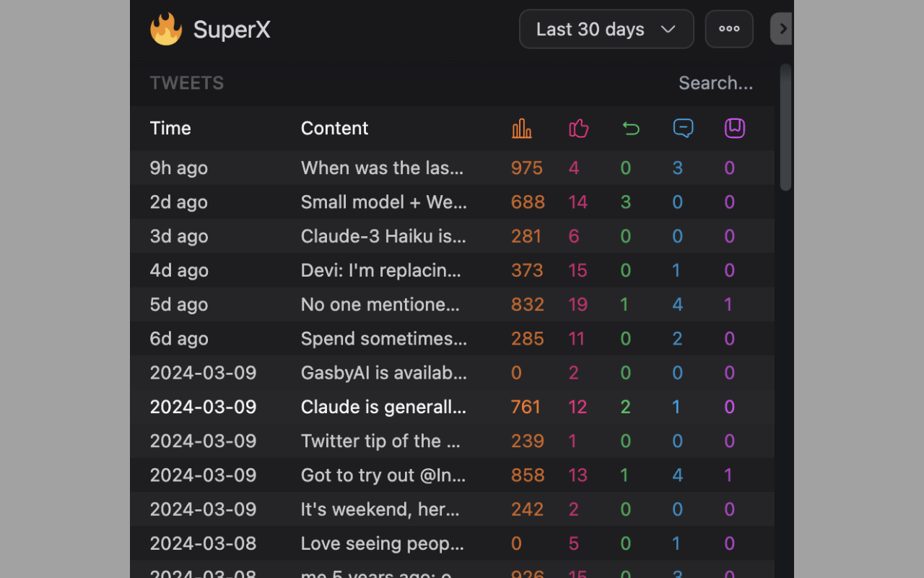Image resolution: width=924 pixels, height=578 pixels.
Task: Open the tweet starting with 'Claude is generall...'
Action: pyautogui.click(x=383, y=407)
